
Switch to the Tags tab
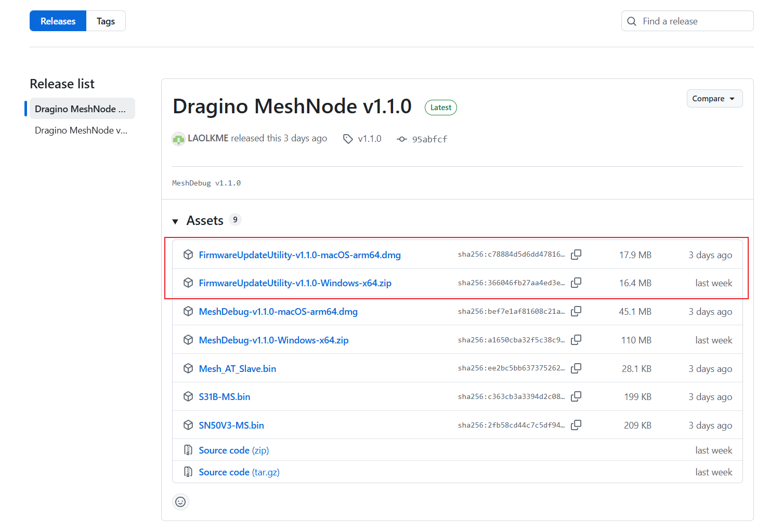tap(106, 21)
